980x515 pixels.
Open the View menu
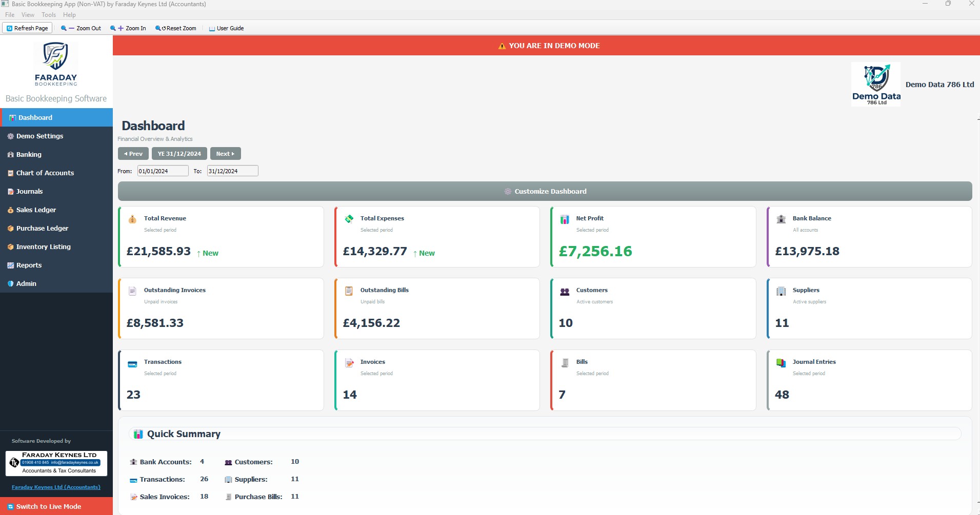[x=28, y=14]
